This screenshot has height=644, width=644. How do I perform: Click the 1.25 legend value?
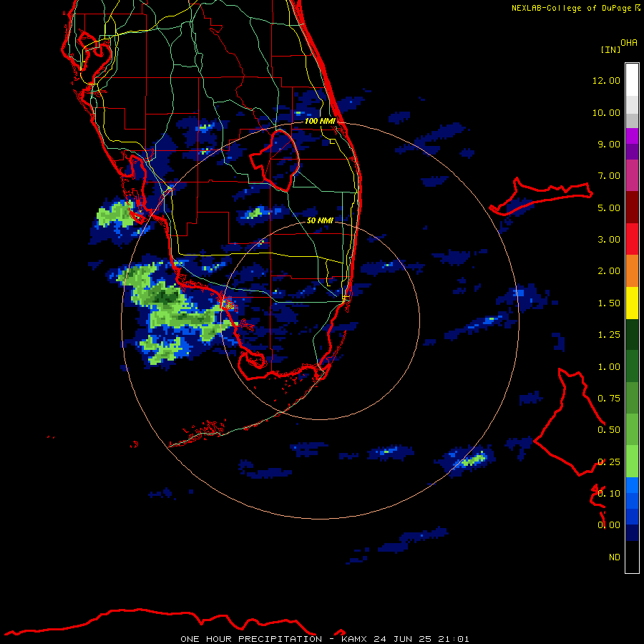click(x=609, y=335)
